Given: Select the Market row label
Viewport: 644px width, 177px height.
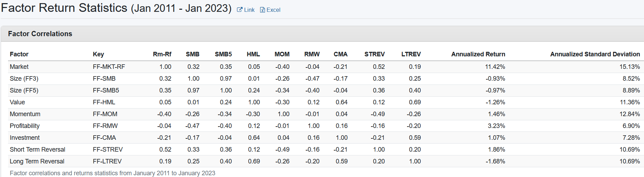Looking at the screenshot, I should (x=19, y=67).
